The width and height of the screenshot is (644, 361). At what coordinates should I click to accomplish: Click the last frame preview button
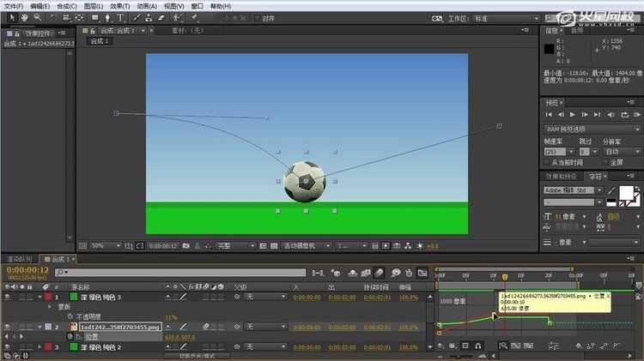click(597, 114)
